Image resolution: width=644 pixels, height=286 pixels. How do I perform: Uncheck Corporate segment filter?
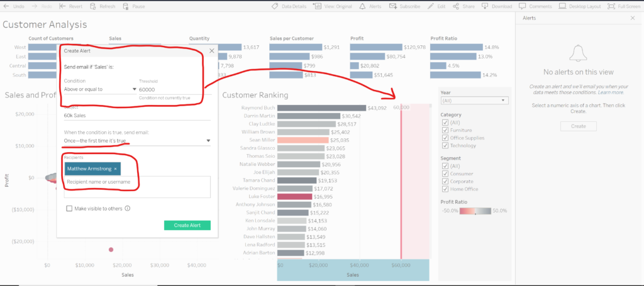(x=445, y=181)
